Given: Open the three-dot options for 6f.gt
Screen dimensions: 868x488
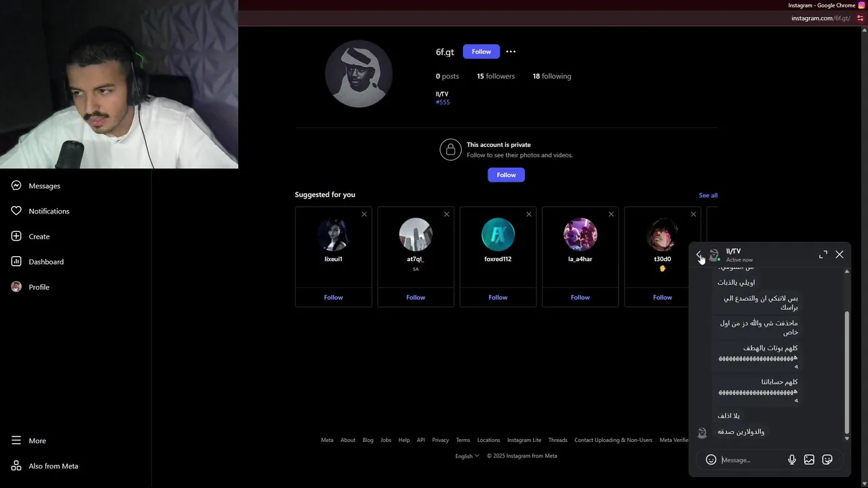Looking at the screenshot, I should click(511, 52).
